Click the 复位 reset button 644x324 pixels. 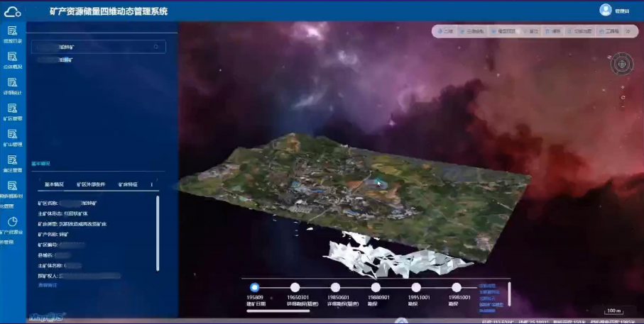click(530, 31)
